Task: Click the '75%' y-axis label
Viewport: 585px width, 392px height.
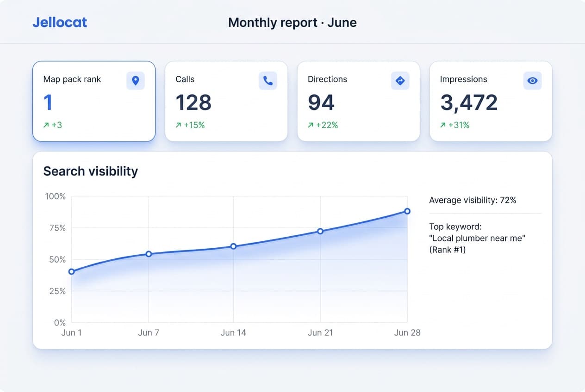Action: 57,228
